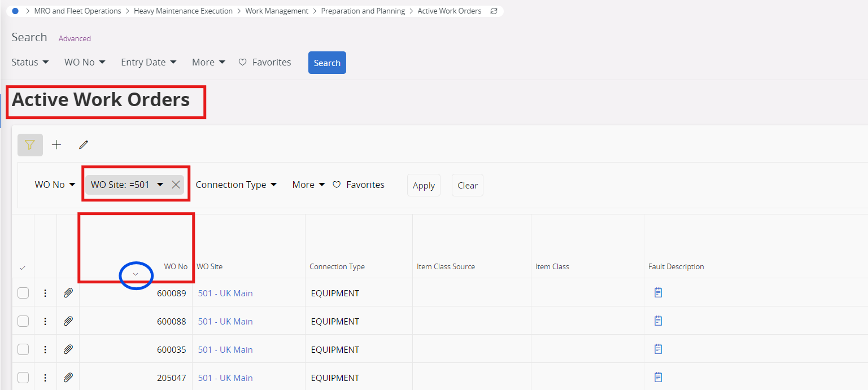Click EQUIPMENT cell in WO 205047 row
Screen dimensions: 868x390
[x=335, y=378]
